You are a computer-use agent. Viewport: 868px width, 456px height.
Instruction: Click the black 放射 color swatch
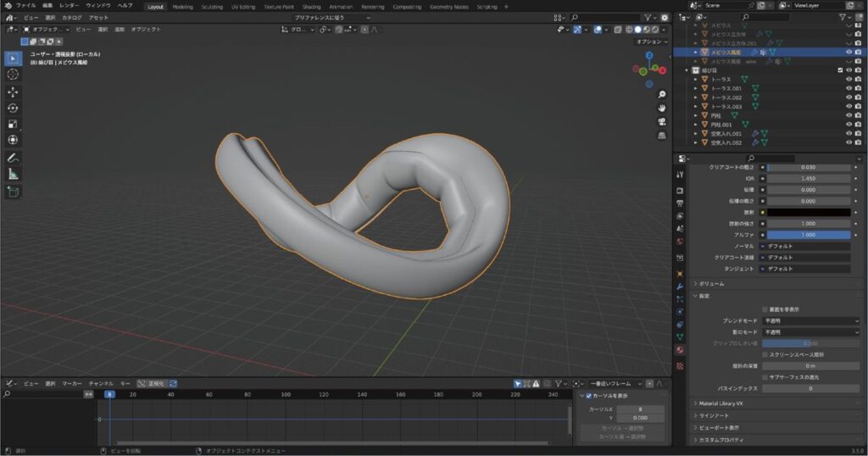pos(809,213)
